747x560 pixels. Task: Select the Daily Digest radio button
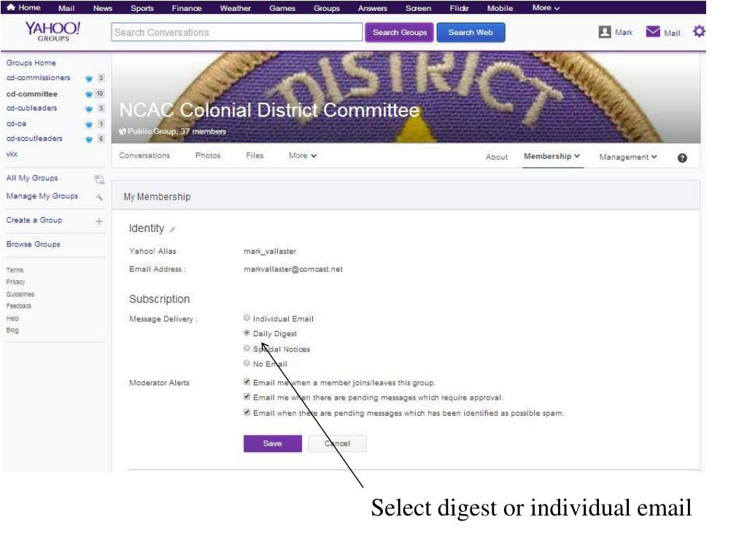click(x=247, y=332)
